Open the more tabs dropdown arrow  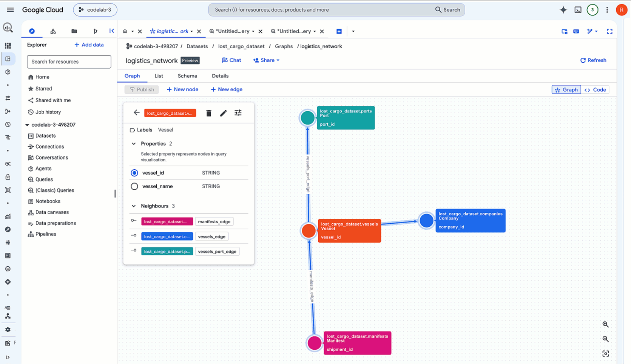coord(353,31)
